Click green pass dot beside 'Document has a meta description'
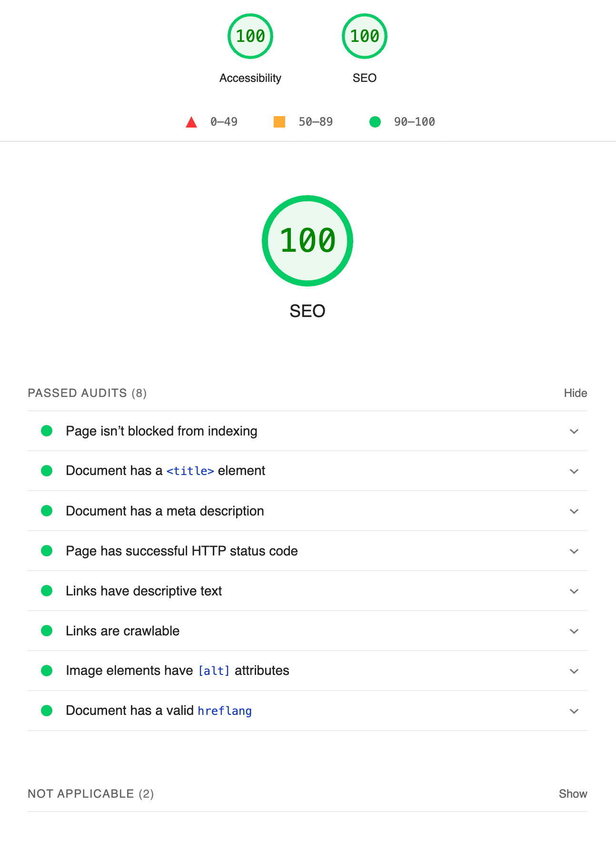This screenshot has width=616, height=851. click(47, 511)
